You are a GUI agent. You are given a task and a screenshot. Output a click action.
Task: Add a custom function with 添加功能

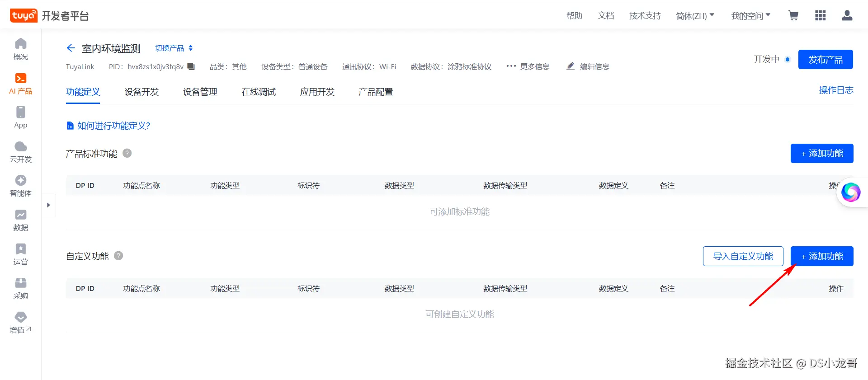point(822,256)
